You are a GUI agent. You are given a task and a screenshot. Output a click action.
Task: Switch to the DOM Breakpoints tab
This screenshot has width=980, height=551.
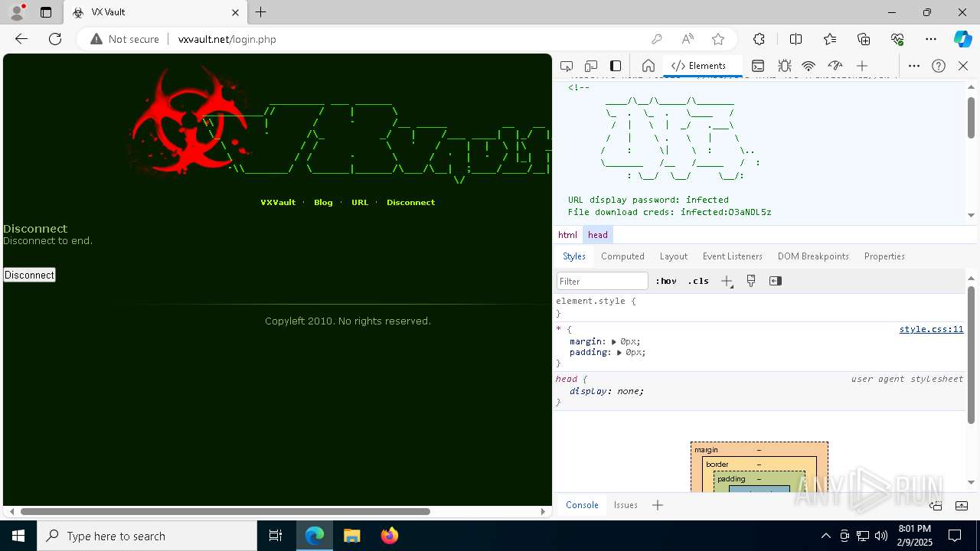pos(813,256)
